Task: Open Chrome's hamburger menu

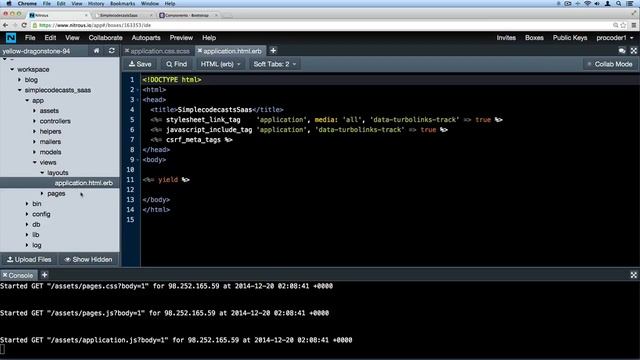Action: tap(633, 25)
